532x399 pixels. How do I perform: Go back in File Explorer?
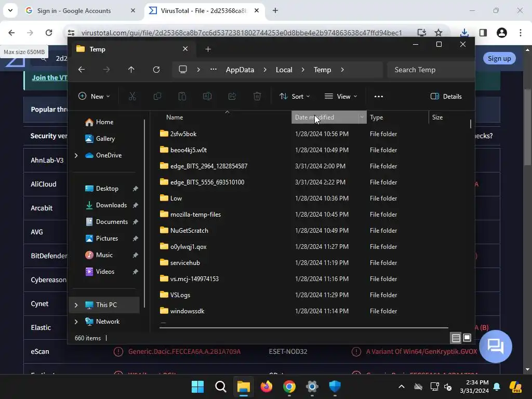(x=82, y=70)
